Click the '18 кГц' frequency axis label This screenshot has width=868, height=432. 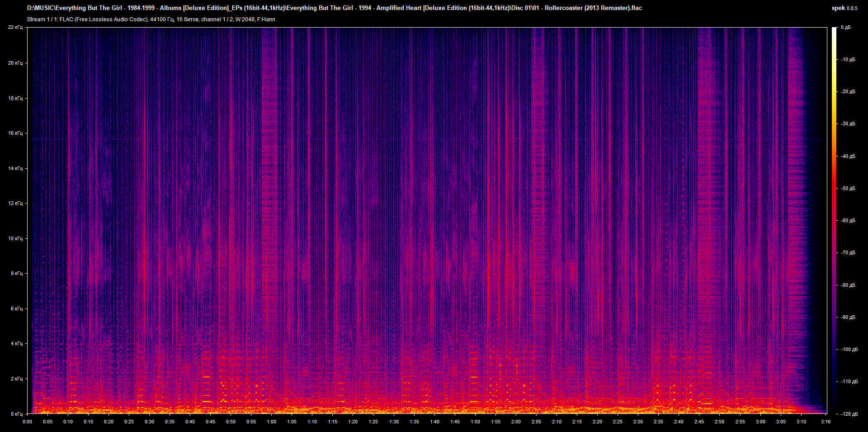15,98
